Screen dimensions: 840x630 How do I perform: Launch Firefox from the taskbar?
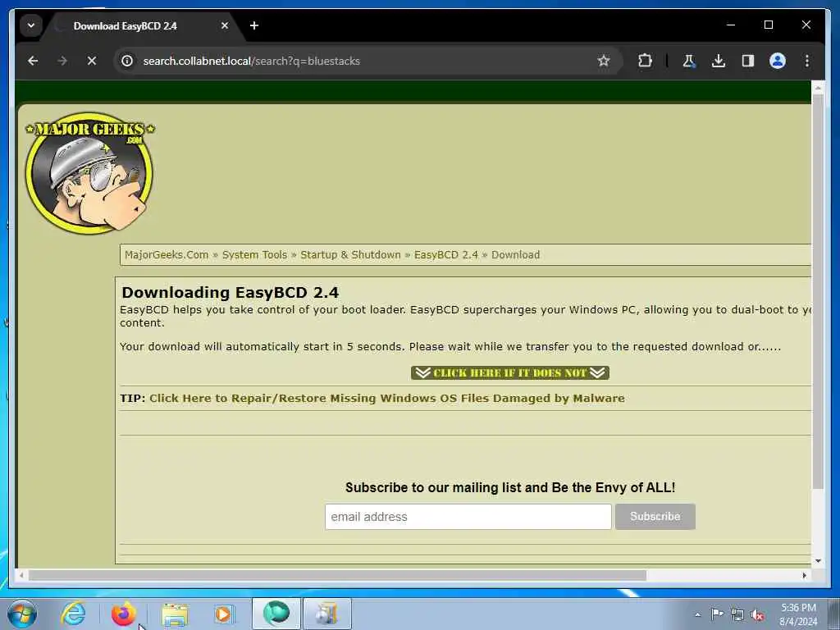(x=123, y=614)
